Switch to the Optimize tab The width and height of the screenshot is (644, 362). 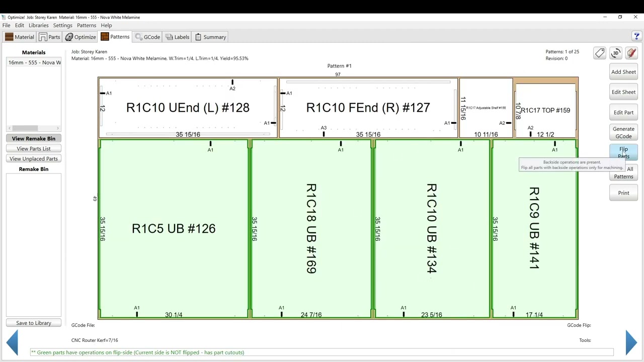pos(80,37)
